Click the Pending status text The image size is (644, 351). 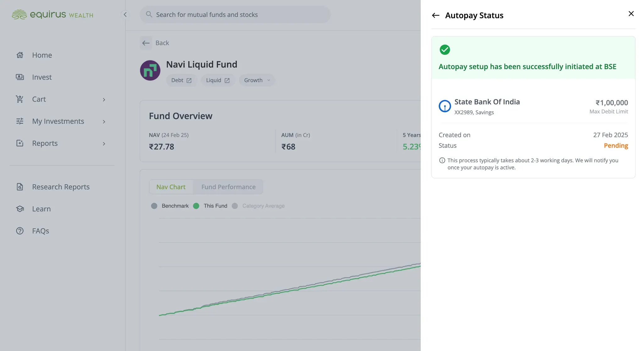click(616, 146)
